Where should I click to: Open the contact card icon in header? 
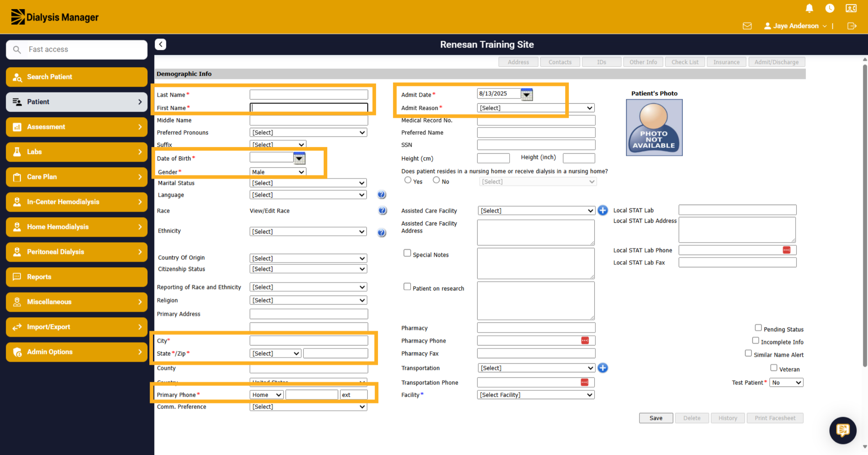[851, 8]
